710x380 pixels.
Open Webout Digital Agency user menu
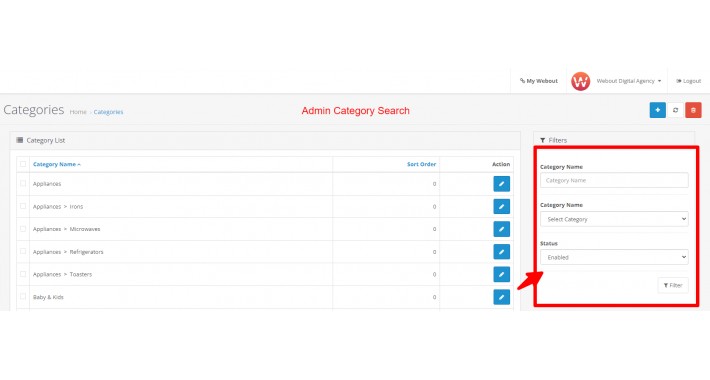628,81
